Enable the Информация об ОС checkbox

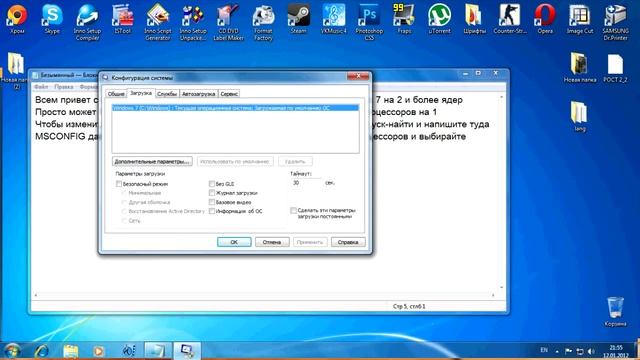coord(211,211)
